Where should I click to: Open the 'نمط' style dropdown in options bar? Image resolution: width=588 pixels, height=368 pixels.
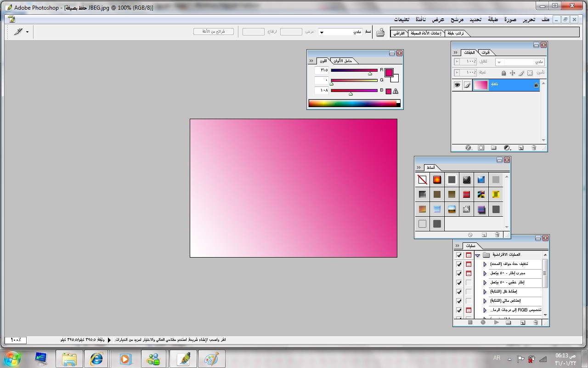coord(341,32)
